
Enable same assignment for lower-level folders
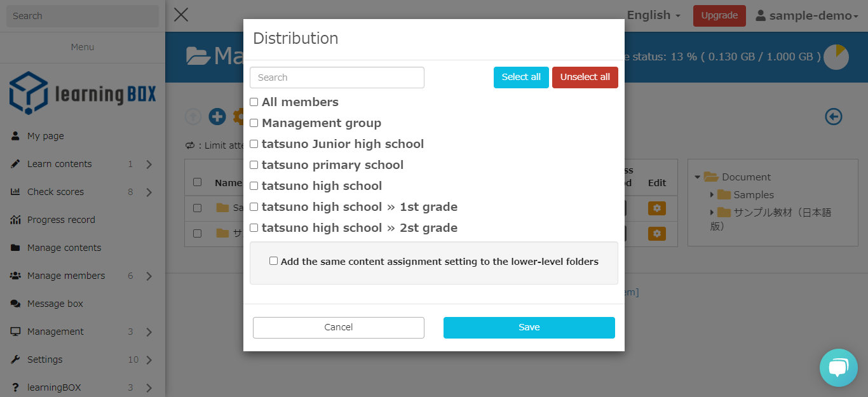(x=274, y=261)
